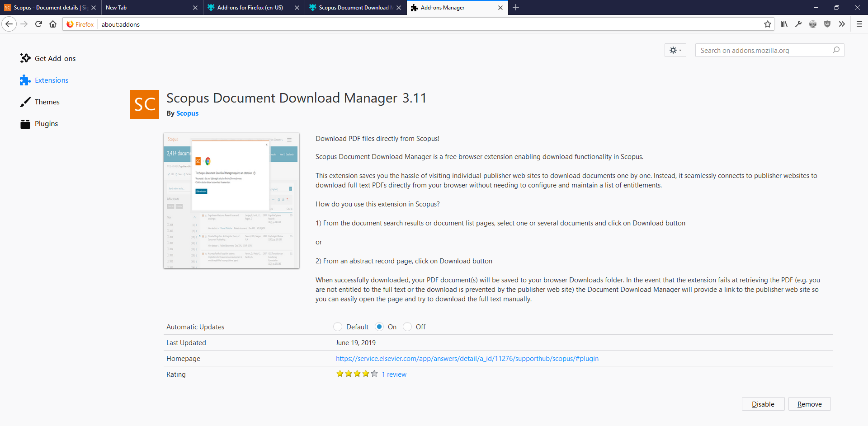Click the Scopus Document Download Manager 3.11 heading
868x426 pixels.
point(297,98)
